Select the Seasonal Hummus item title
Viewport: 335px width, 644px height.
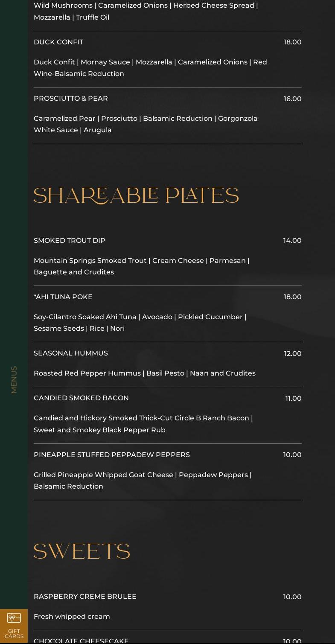[71, 353]
